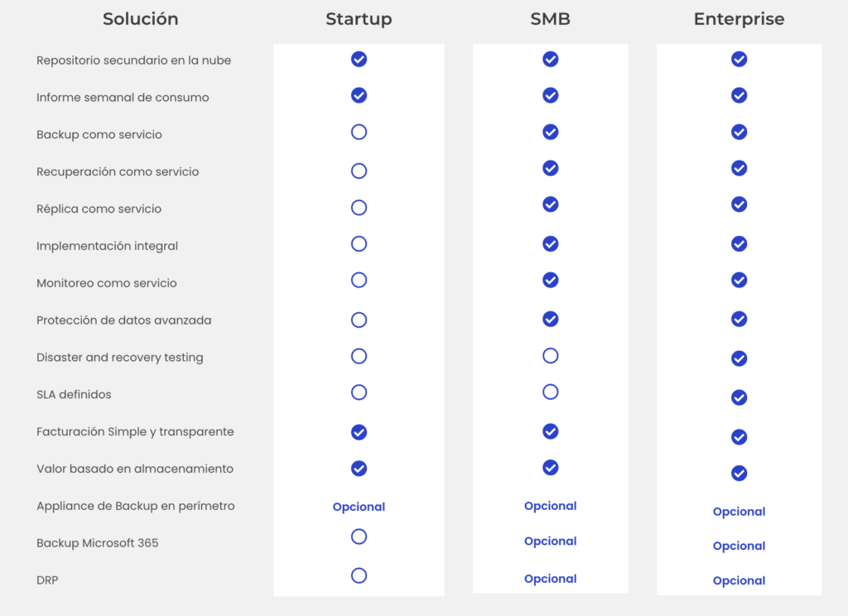
Task: Click SMB Opcional for Backup Microsoft 365
Action: tap(550, 541)
